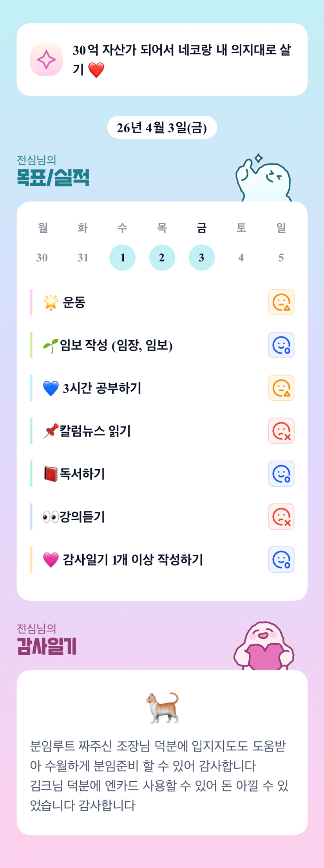The height and width of the screenshot is (868, 324).
Task: Toggle the status icon for 임보 작성
Action: click(x=281, y=345)
